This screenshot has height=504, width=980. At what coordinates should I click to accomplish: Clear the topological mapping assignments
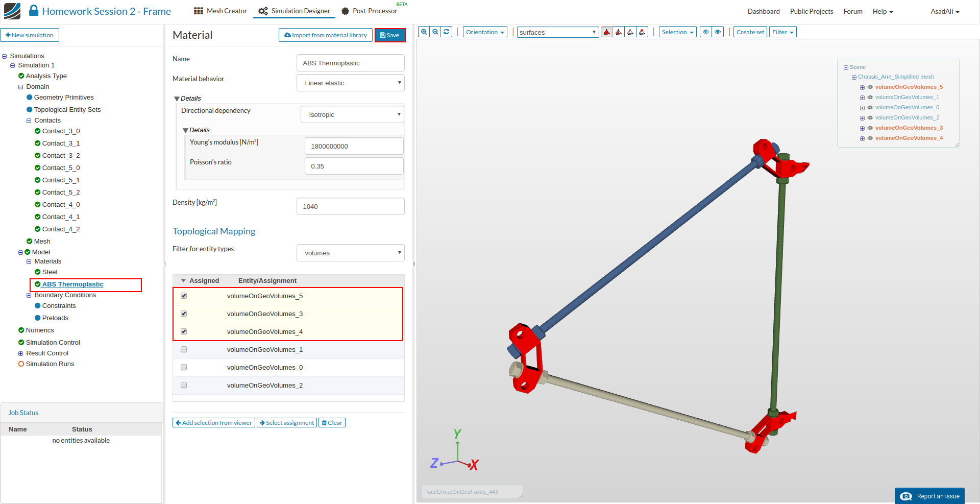332,423
